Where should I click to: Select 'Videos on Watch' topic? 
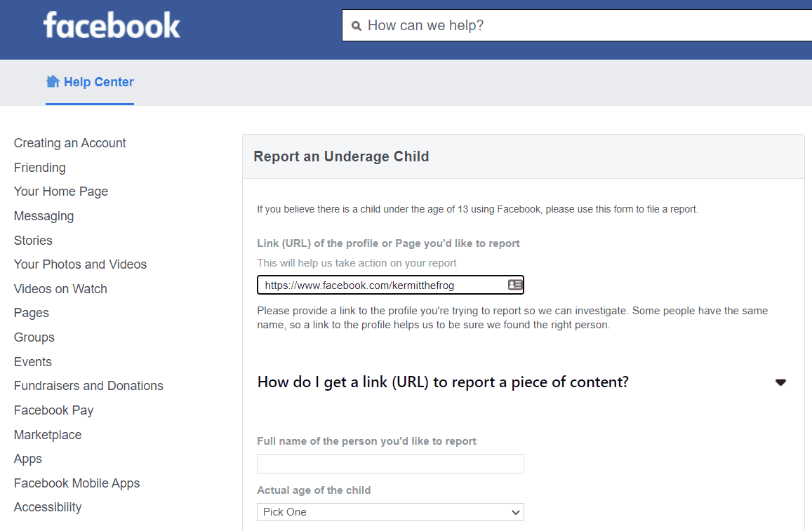point(60,289)
